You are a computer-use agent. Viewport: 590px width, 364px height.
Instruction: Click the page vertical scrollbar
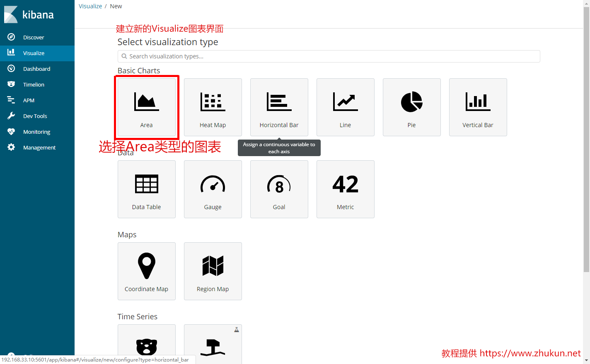(x=586, y=140)
